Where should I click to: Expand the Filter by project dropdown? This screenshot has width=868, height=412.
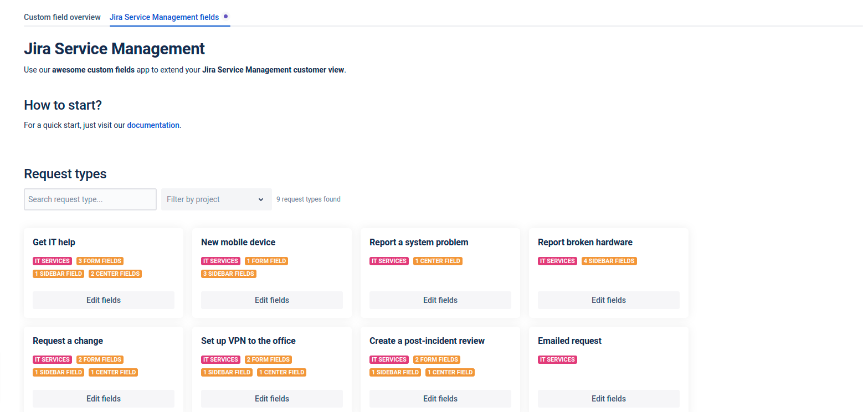217,199
